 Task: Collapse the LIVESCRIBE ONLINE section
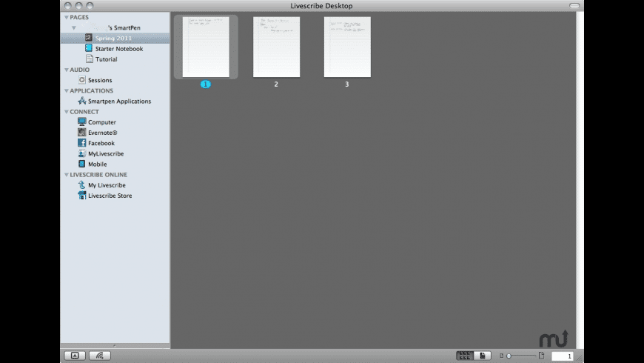tap(66, 175)
